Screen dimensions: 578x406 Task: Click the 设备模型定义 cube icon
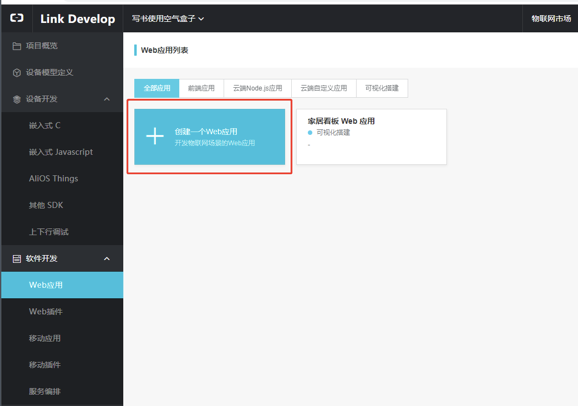[17, 73]
